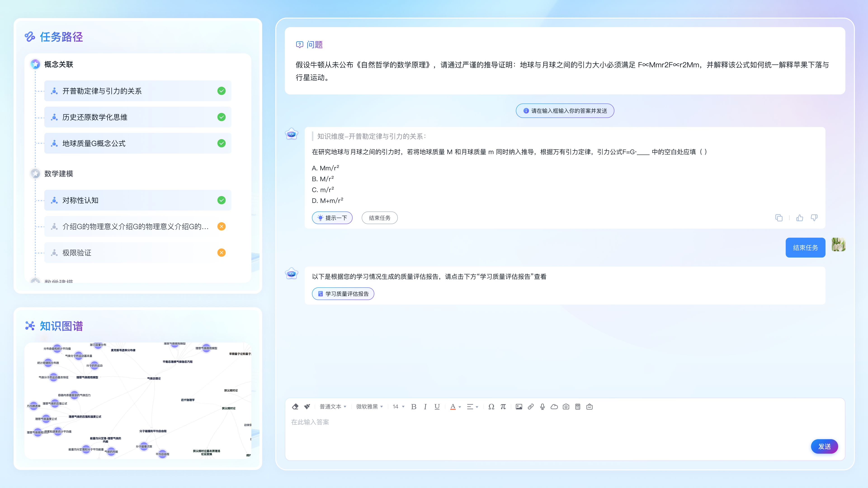Open the 学习质量评估报告 link
The image size is (868, 488).
343,294
